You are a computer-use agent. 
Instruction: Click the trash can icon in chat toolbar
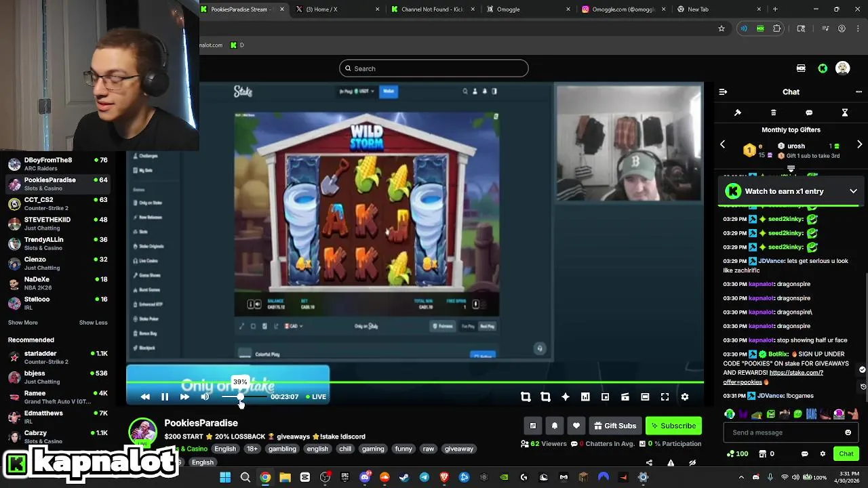click(774, 113)
